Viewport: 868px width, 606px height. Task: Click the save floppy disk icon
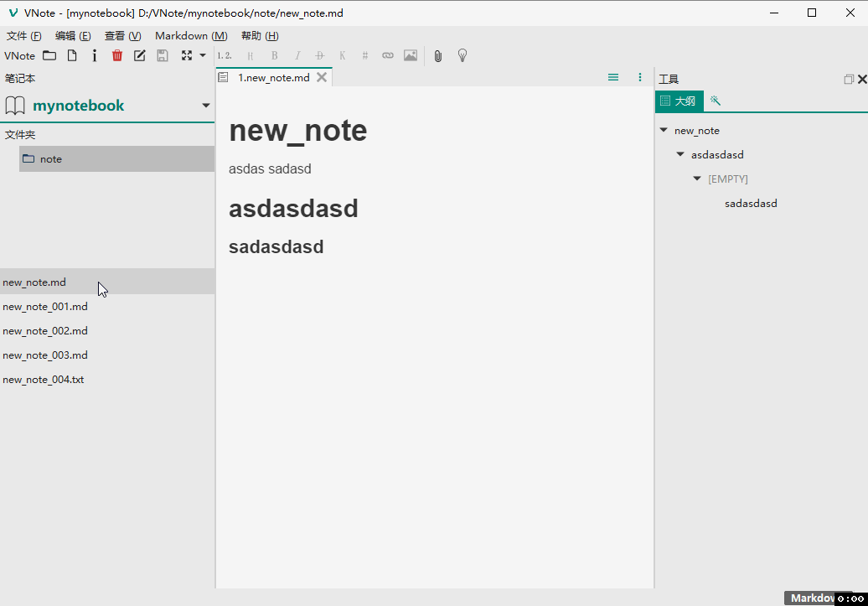[163, 55]
